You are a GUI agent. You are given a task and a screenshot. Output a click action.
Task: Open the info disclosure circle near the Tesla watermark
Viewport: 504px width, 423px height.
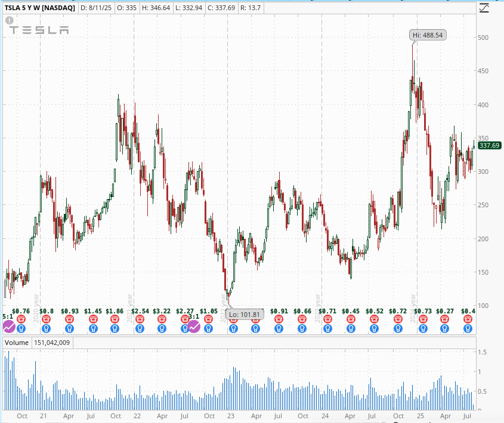pyautogui.click(x=8, y=20)
